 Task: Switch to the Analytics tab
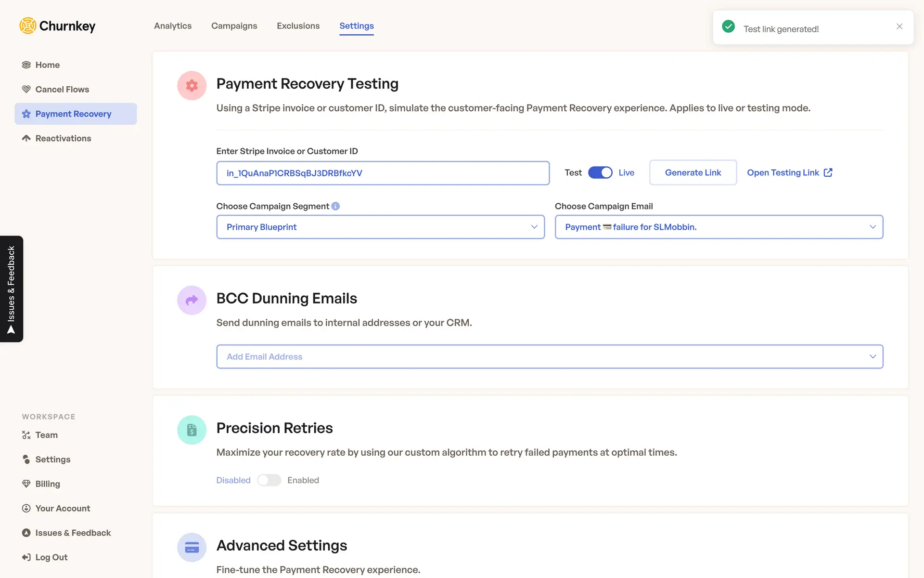pos(173,26)
